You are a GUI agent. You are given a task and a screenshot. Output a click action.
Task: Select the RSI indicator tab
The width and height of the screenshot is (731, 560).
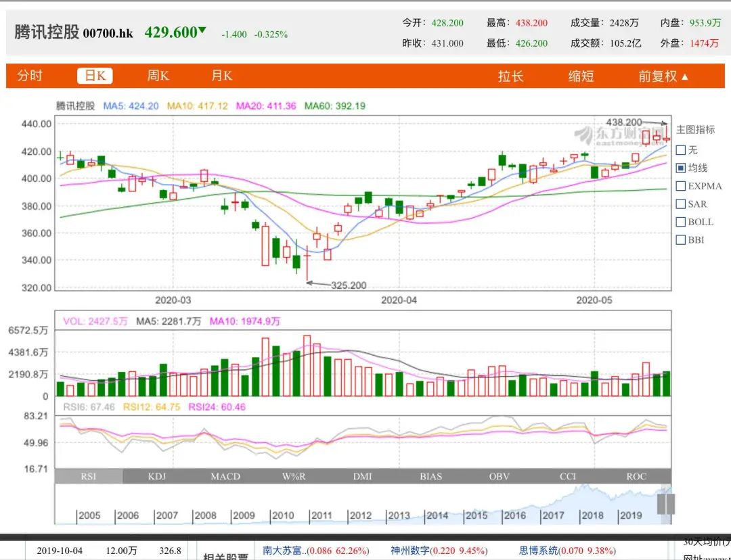coord(89,476)
